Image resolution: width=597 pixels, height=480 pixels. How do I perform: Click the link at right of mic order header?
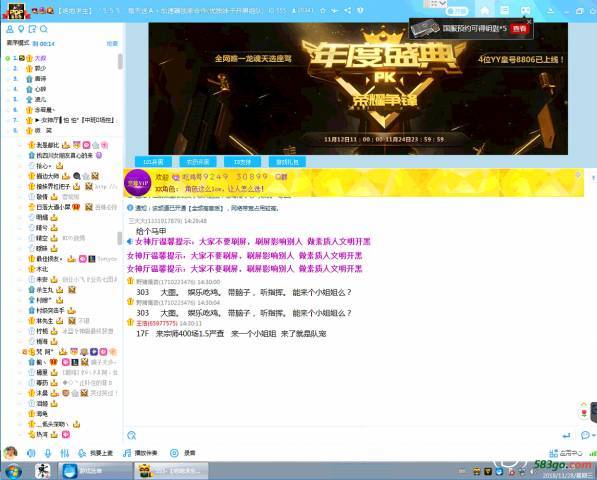[x=112, y=43]
